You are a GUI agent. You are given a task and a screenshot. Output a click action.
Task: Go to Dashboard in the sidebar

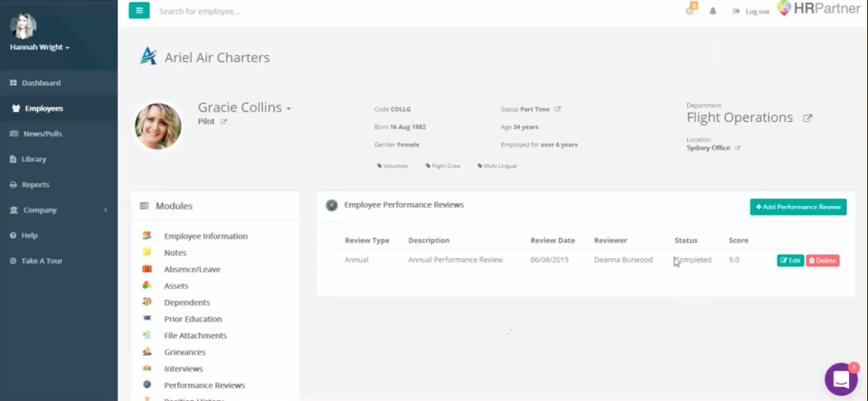41,83
